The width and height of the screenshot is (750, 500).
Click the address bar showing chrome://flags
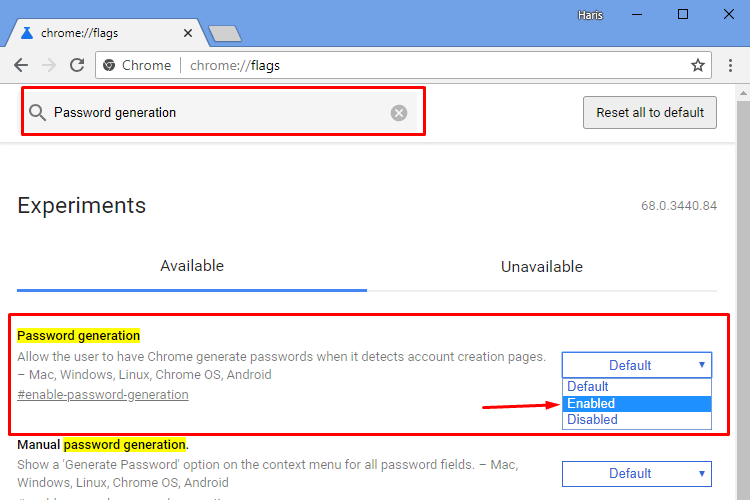pyautogui.click(x=403, y=65)
